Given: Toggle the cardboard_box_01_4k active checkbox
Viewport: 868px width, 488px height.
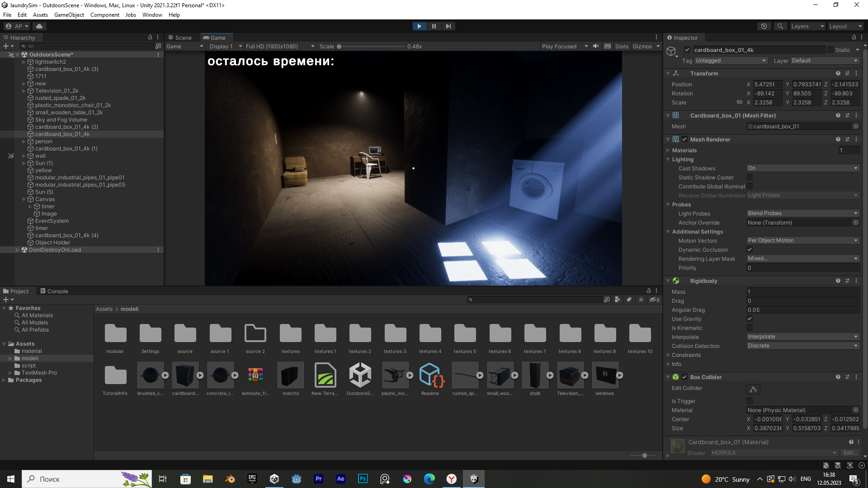Looking at the screenshot, I should 687,50.
